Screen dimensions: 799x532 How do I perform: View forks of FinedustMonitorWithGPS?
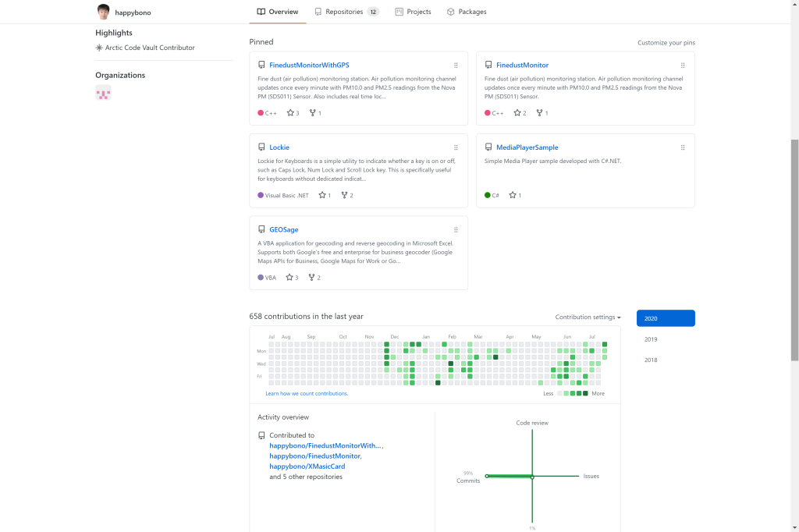pyautogui.click(x=315, y=113)
